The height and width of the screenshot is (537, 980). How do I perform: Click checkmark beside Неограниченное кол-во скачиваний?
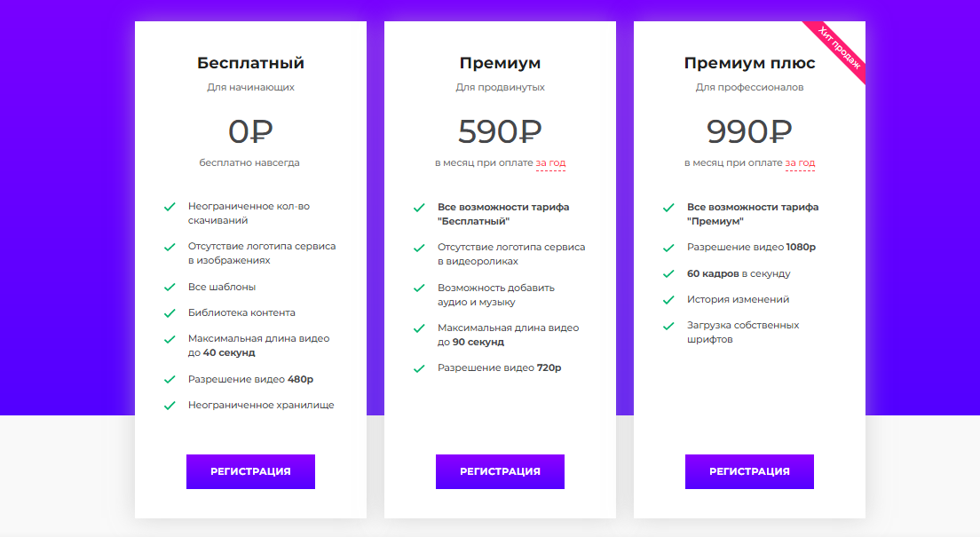[170, 207]
